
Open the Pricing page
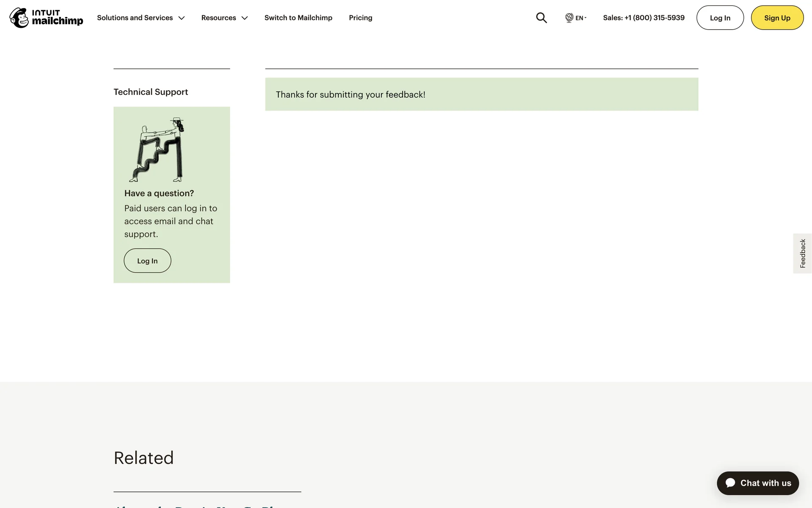[x=360, y=18]
